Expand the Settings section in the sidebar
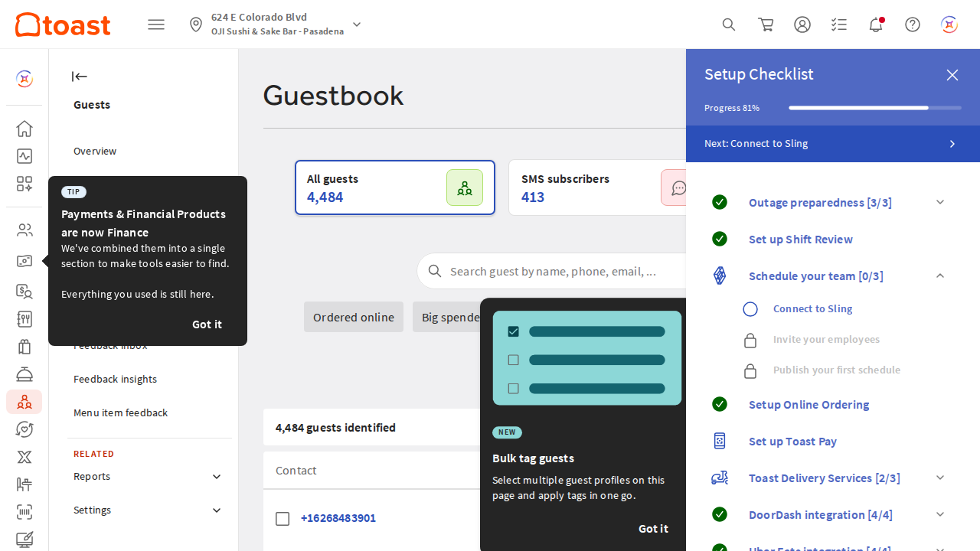This screenshot has height=551, width=980. point(217,510)
